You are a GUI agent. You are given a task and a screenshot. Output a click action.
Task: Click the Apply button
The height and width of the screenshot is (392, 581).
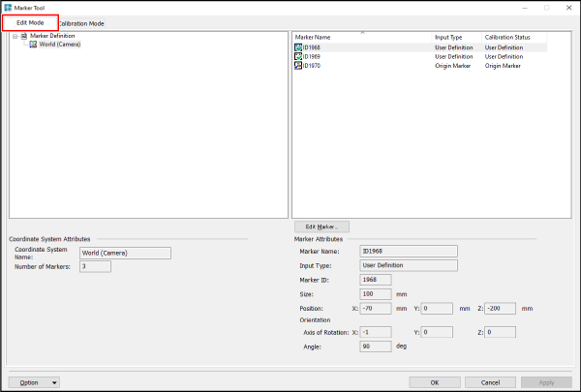[546, 382]
